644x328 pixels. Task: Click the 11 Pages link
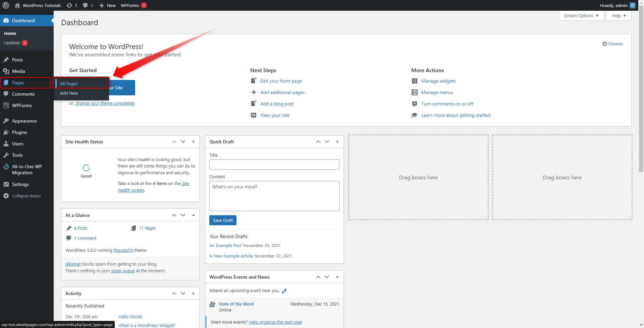pos(147,228)
